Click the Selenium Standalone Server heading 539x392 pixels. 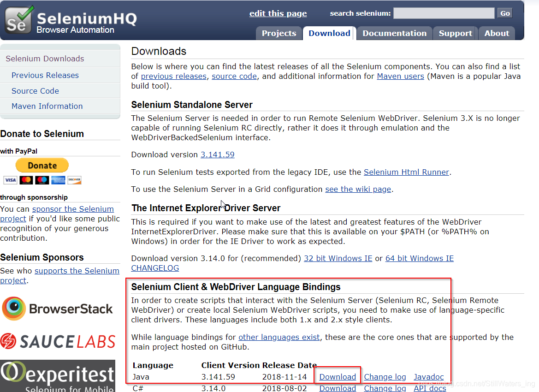pos(192,105)
